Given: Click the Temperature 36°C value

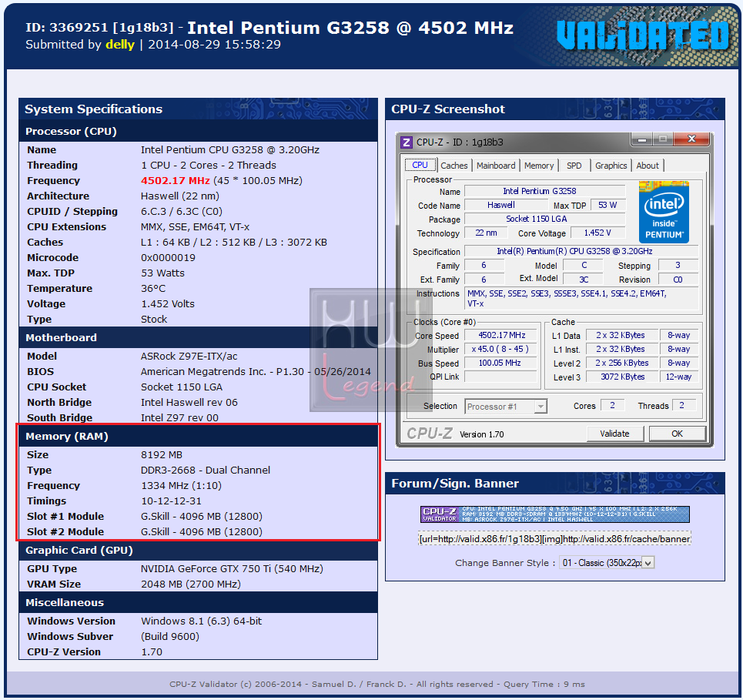Looking at the screenshot, I should [x=153, y=289].
